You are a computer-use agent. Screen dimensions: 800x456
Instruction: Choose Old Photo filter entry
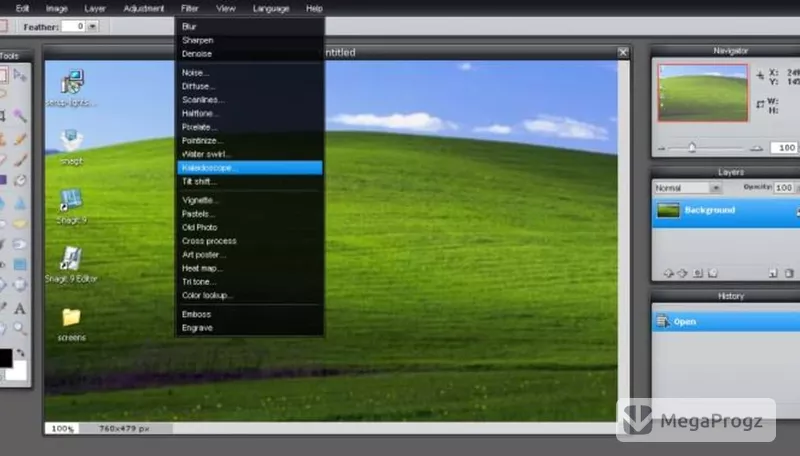(x=250, y=227)
